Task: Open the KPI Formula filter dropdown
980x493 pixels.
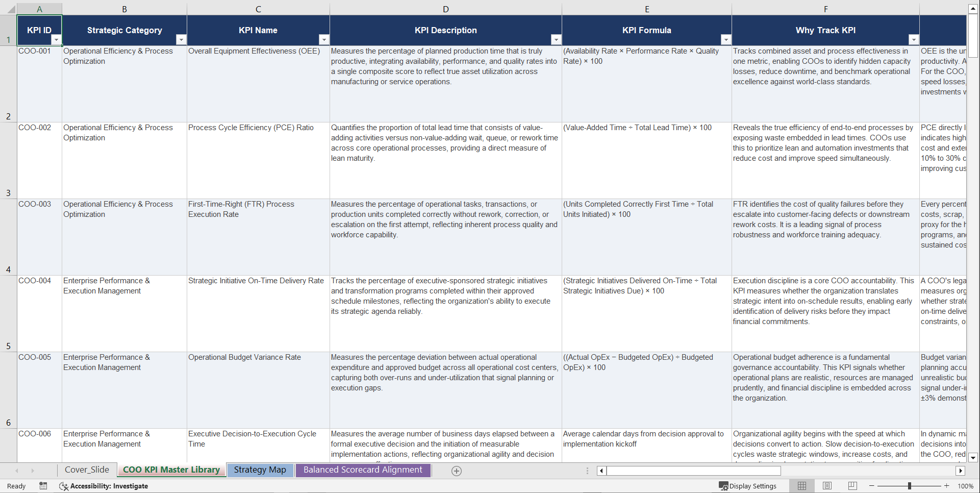Action: pos(726,40)
